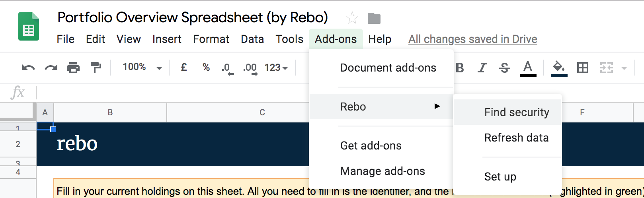Select column B header

[x=110, y=113]
